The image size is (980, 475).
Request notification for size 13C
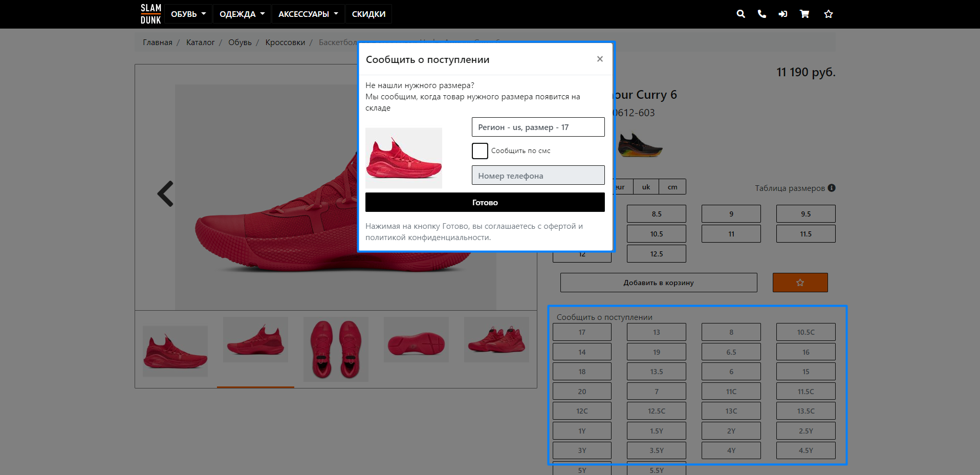coord(731,411)
